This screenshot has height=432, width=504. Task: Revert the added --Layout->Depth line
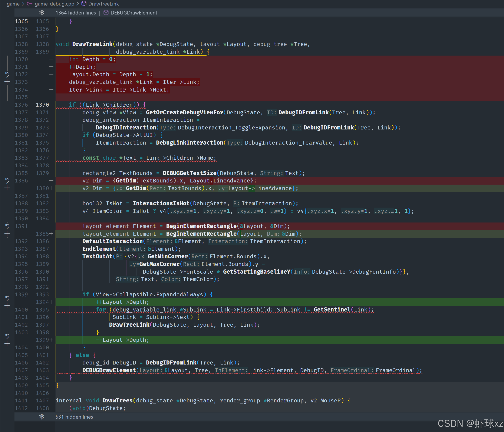(7, 336)
